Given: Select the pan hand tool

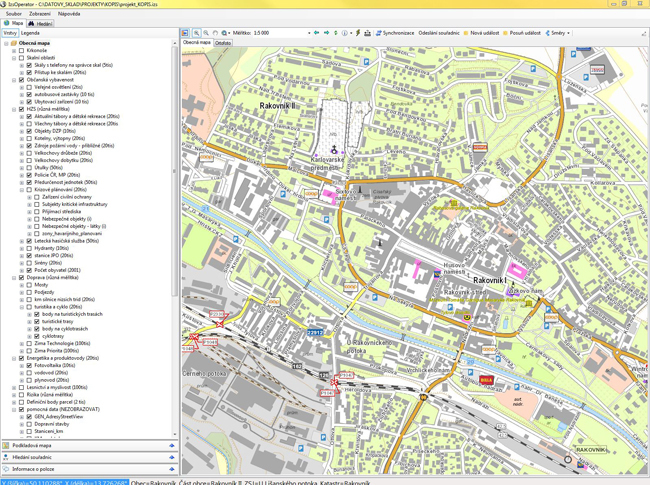Looking at the screenshot, I should 215,33.
